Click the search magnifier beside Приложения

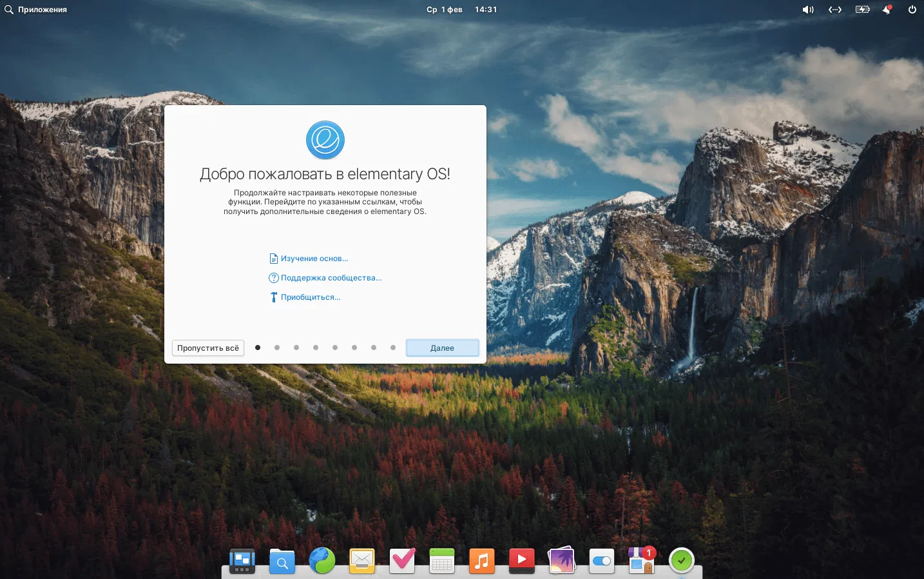[x=9, y=10]
